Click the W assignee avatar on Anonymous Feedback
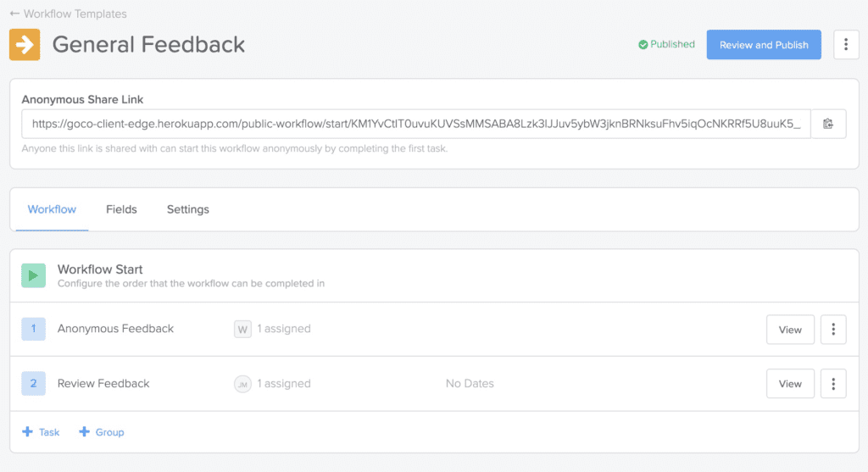Viewport: 868px width, 472px height. point(243,329)
